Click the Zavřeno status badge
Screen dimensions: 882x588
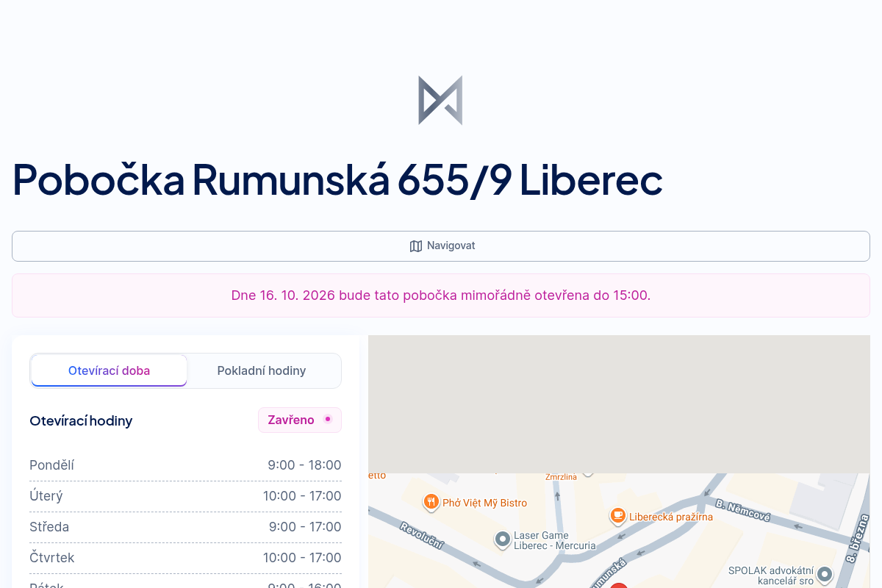click(300, 420)
